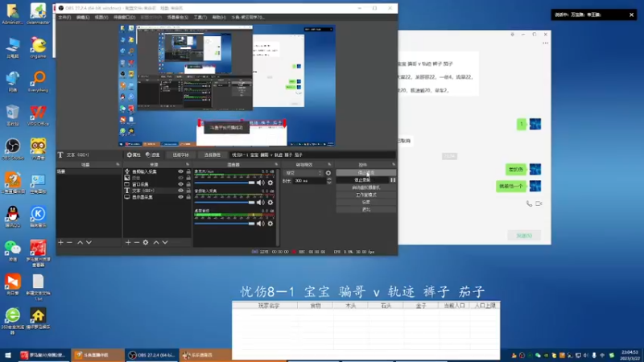Image resolution: width=644 pixels, height=362 pixels.
Task: Open the 淡变 transition type dropdown
Action: click(303, 173)
